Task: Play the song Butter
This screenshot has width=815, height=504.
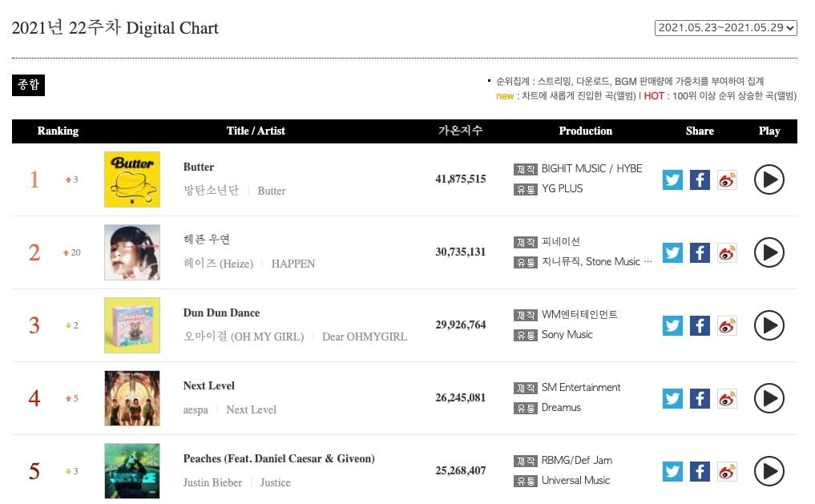Action: 769,179
